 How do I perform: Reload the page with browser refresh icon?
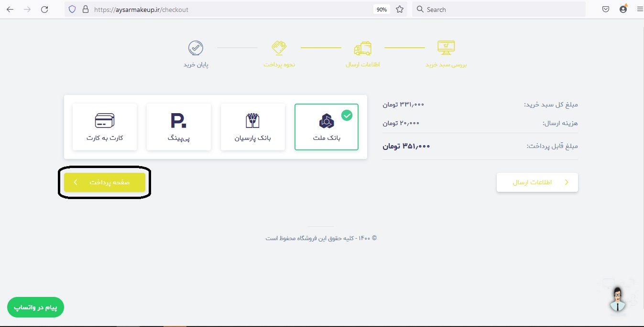(44, 9)
